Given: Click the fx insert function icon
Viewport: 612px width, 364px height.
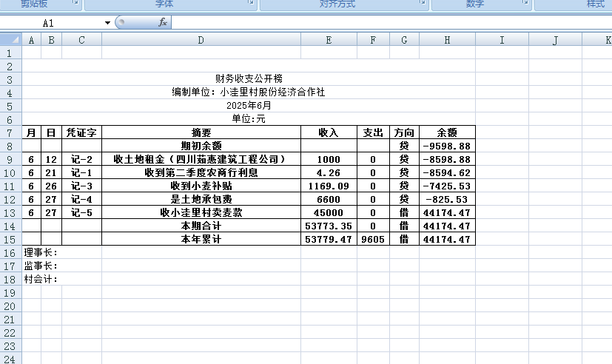Looking at the screenshot, I should pos(163,23).
